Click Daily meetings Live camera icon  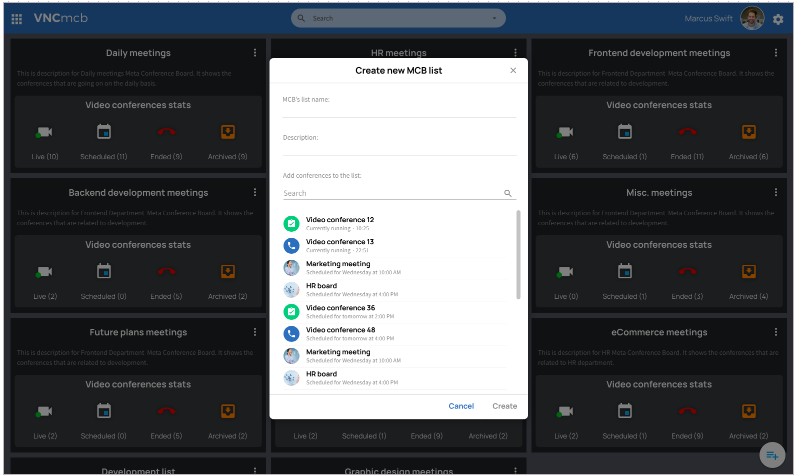pyautogui.click(x=44, y=132)
